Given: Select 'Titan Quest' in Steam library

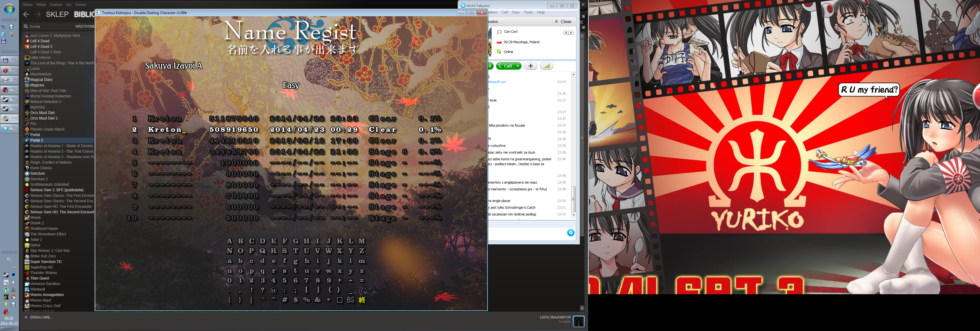Looking at the screenshot, I should pos(40,278).
